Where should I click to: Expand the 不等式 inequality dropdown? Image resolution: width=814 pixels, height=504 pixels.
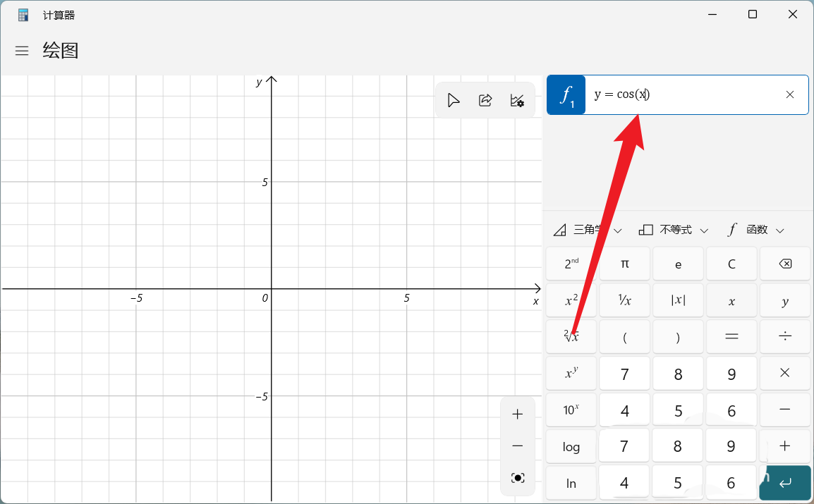coord(674,230)
